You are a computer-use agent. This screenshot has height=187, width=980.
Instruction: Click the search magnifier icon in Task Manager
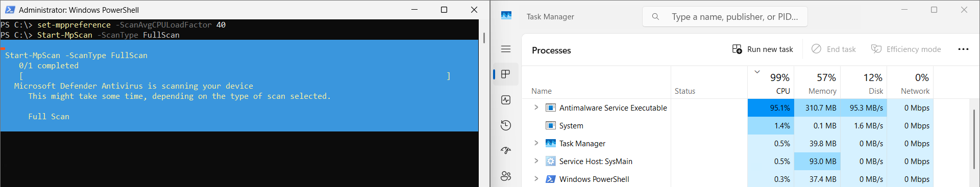655,17
